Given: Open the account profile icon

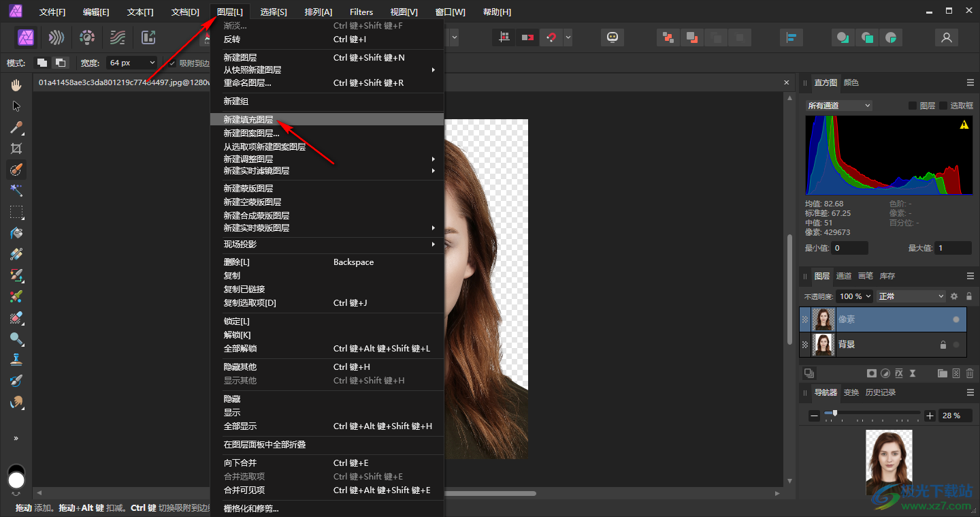Looking at the screenshot, I should (x=946, y=37).
